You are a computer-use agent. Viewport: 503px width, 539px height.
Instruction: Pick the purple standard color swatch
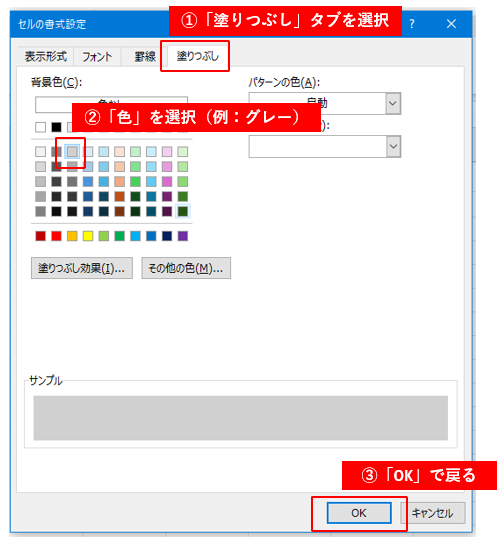click(x=183, y=236)
